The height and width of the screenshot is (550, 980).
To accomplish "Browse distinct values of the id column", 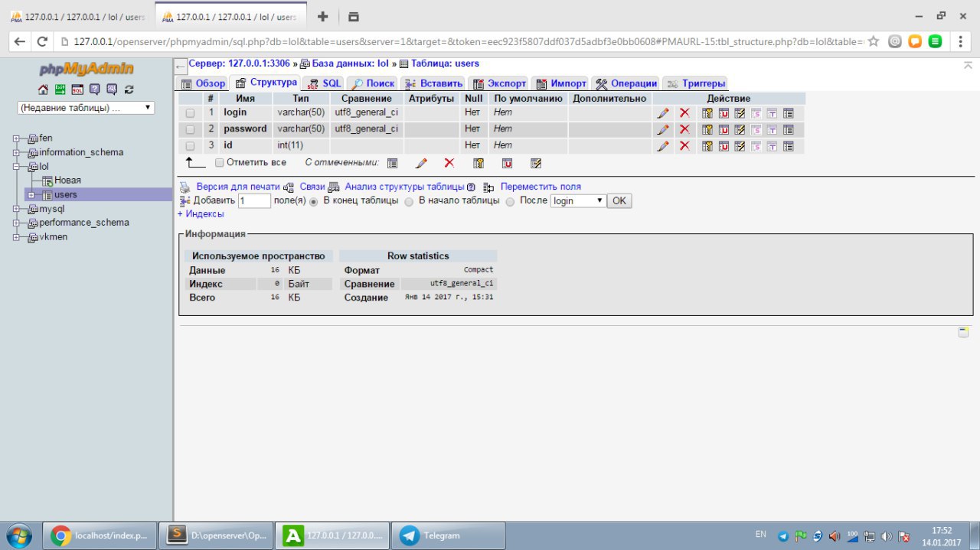I will tap(788, 145).
